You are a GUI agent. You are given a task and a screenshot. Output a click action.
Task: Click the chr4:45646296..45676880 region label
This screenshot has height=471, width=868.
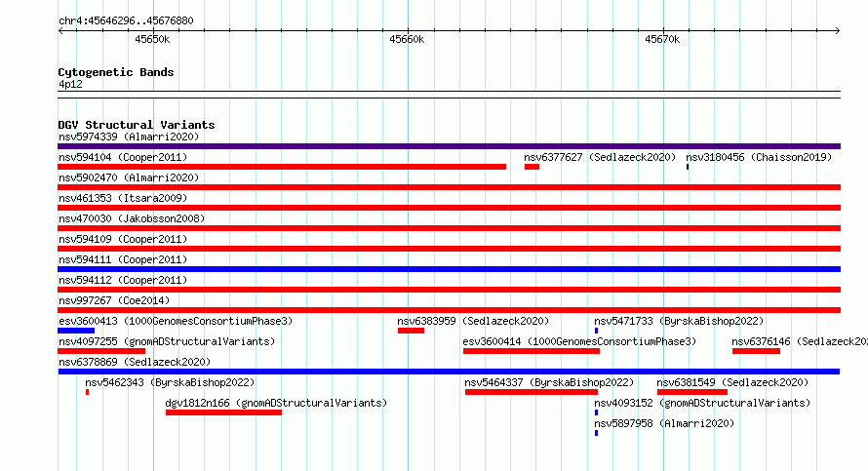coord(126,20)
